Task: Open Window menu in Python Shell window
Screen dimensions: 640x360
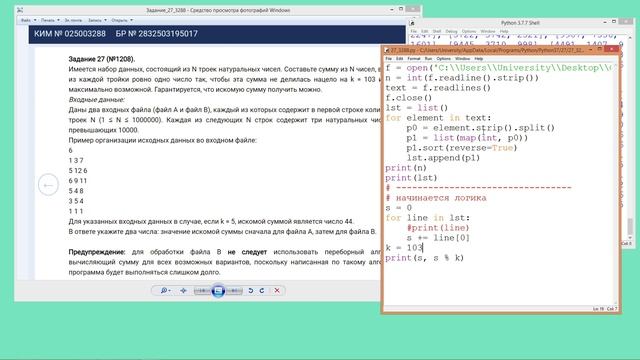Action: click(x=488, y=31)
